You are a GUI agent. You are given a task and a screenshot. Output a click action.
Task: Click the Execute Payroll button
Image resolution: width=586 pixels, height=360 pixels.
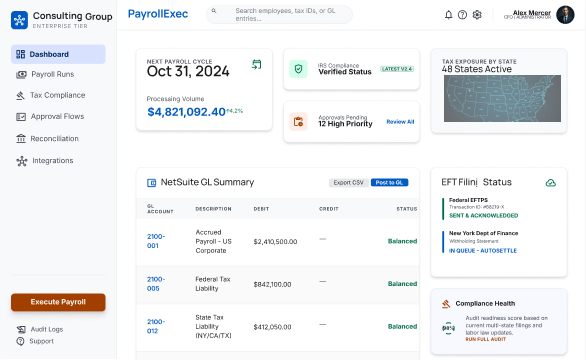click(x=58, y=302)
